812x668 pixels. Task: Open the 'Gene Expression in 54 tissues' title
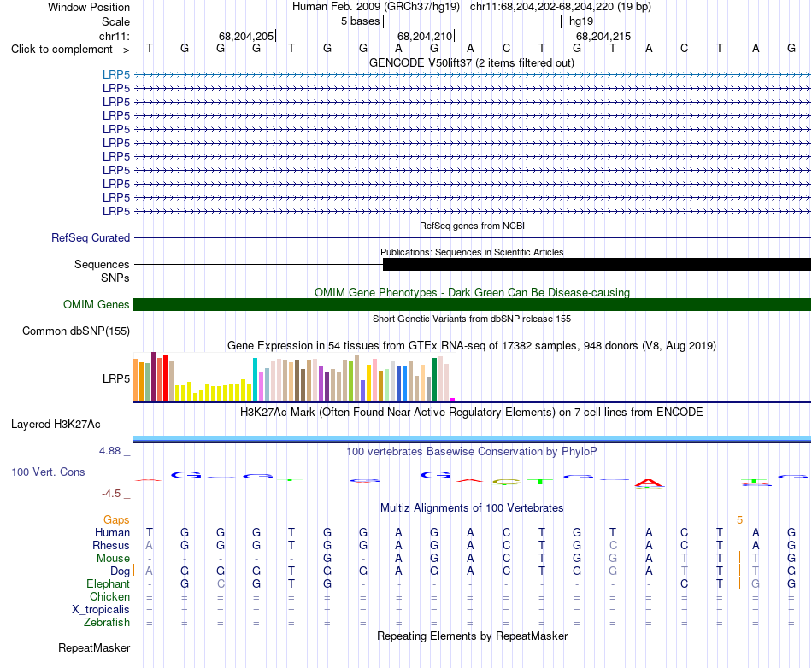[x=472, y=346]
